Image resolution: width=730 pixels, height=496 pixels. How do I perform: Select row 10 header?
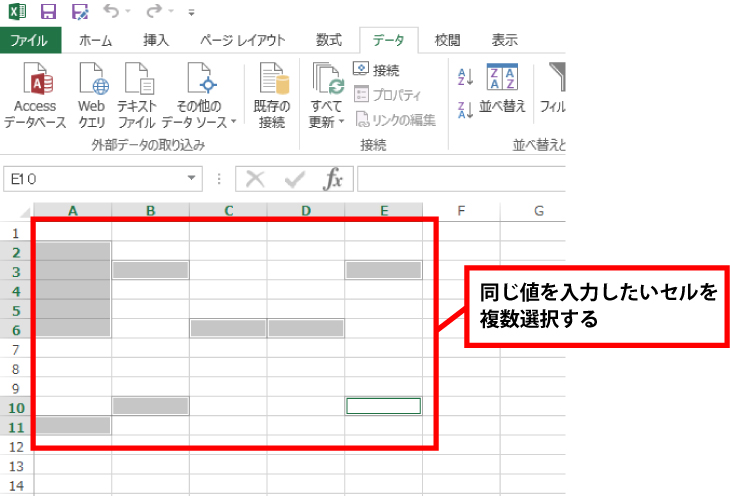point(16,407)
